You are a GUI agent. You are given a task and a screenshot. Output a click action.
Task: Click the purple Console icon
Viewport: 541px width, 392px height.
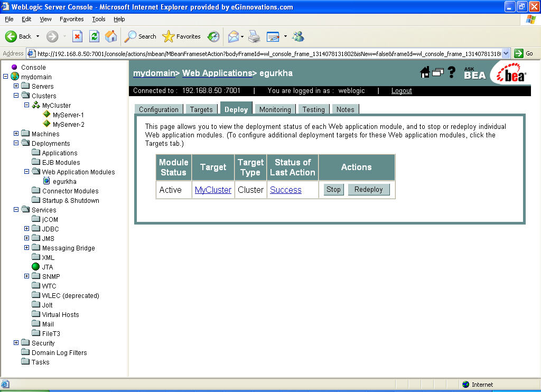tap(14, 67)
